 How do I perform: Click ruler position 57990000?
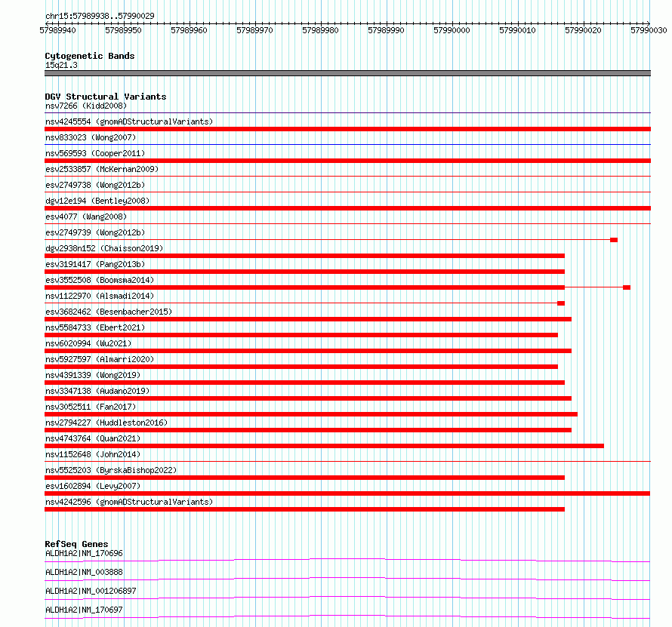(x=452, y=30)
